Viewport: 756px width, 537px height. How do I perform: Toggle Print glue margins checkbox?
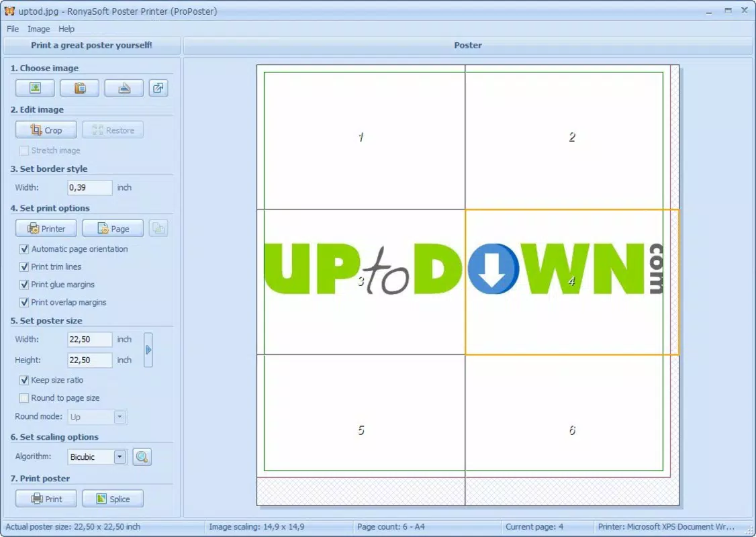click(24, 285)
